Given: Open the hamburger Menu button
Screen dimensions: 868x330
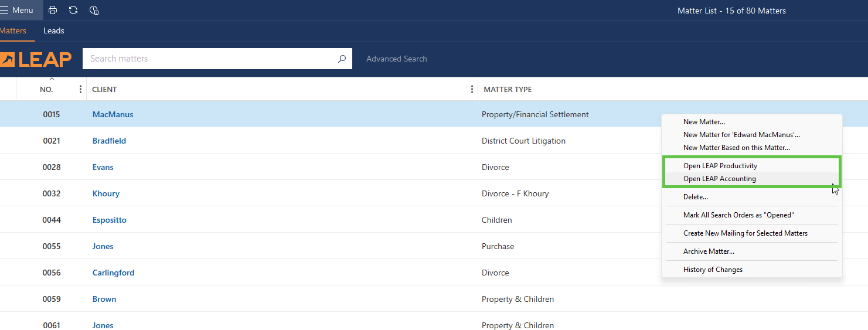Looking at the screenshot, I should pyautogui.click(x=17, y=10).
